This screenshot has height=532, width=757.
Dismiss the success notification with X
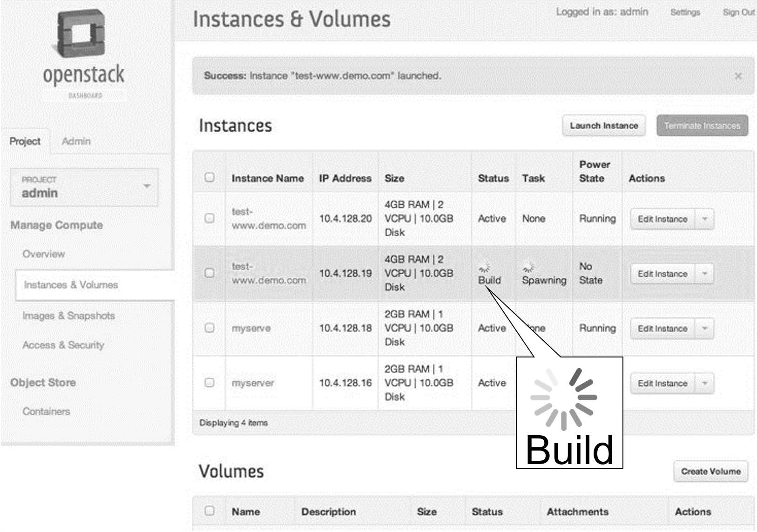[x=738, y=76]
